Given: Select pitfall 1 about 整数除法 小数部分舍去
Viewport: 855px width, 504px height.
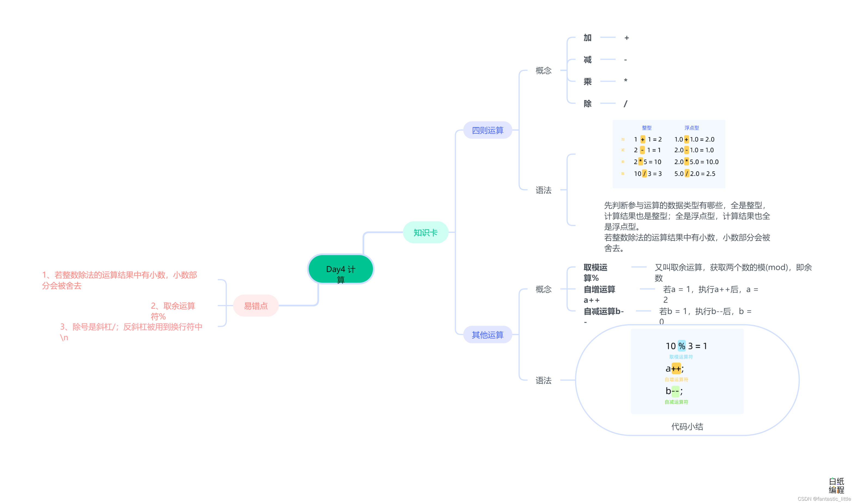Looking at the screenshot, I should pyautogui.click(x=120, y=281).
